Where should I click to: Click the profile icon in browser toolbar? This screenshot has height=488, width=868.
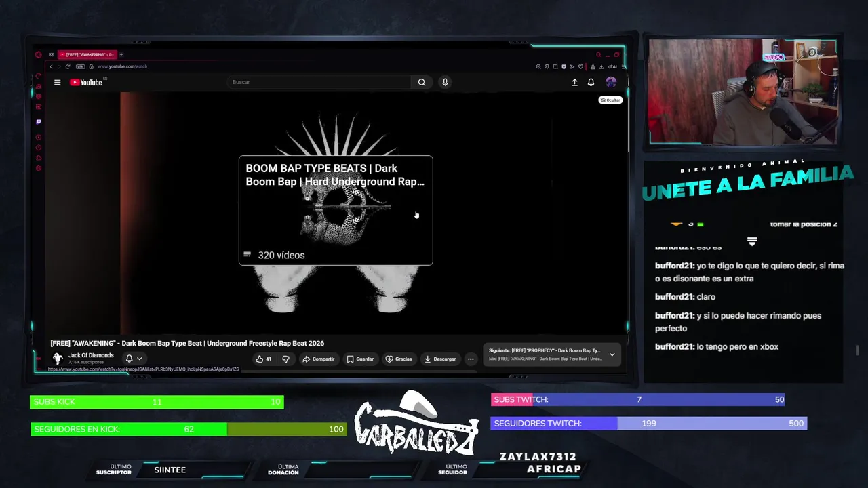(x=593, y=66)
